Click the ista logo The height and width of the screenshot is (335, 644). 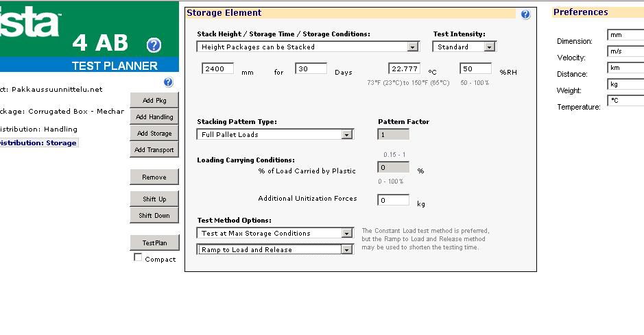coord(31,21)
